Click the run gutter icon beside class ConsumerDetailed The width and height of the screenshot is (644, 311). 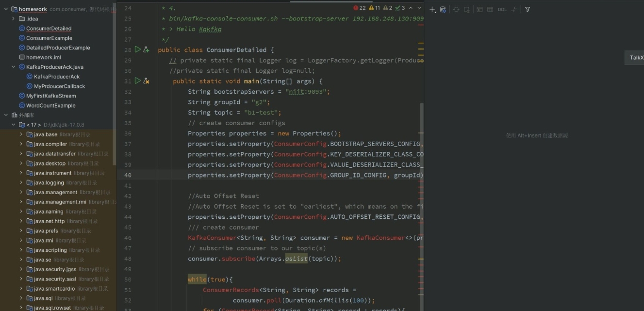tap(137, 49)
